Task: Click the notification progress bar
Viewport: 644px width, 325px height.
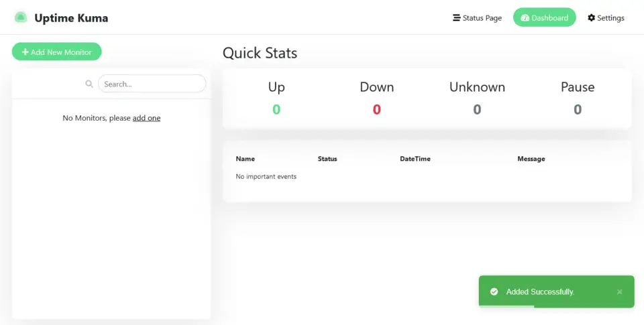Action: click(506, 306)
